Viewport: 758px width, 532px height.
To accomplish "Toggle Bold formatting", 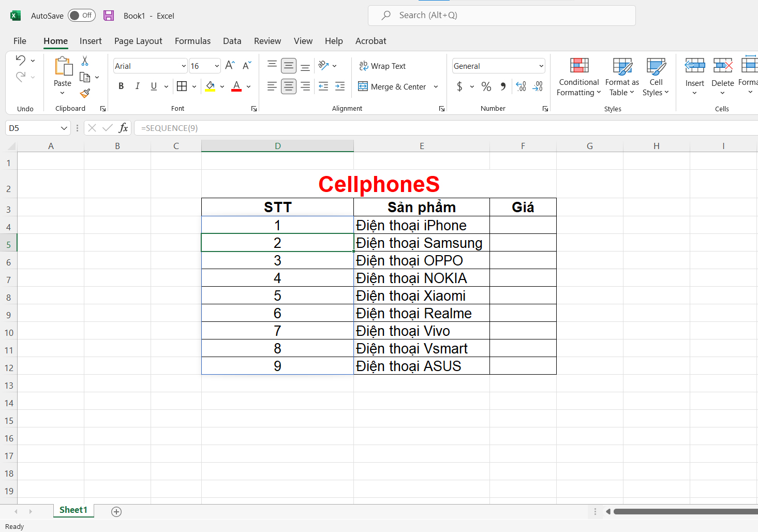I will pyautogui.click(x=121, y=86).
